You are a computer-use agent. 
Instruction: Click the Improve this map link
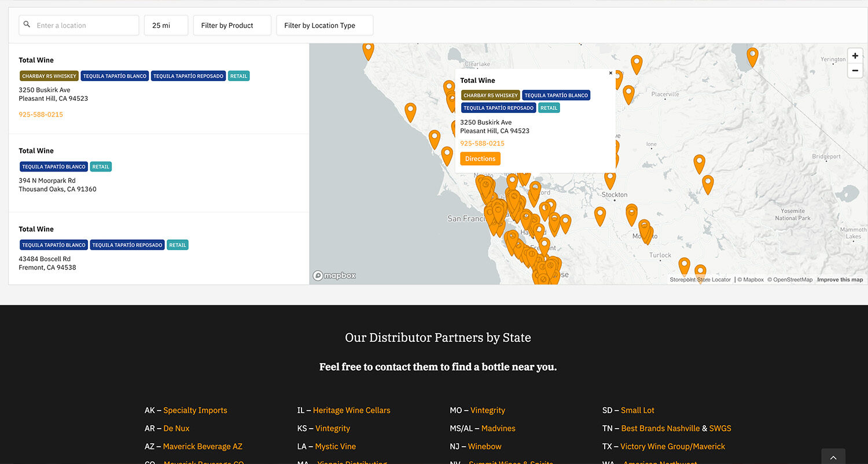pos(840,280)
